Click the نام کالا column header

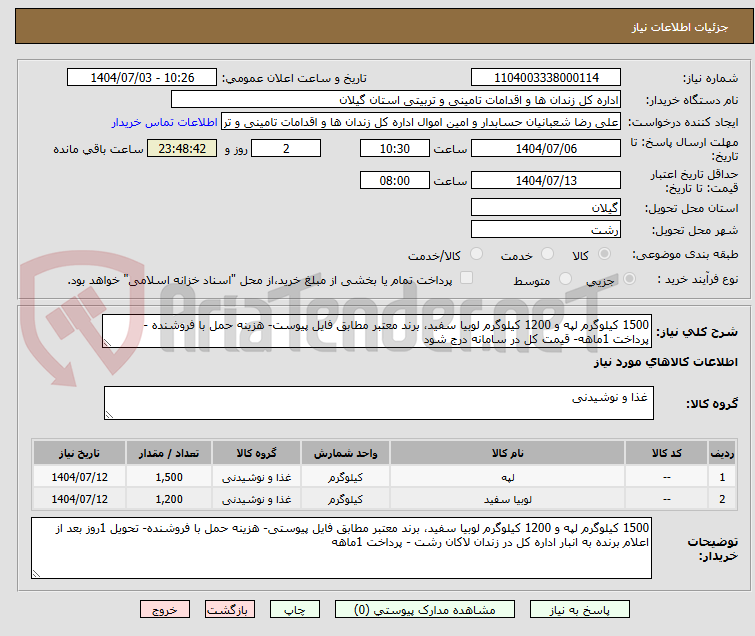pos(508,453)
